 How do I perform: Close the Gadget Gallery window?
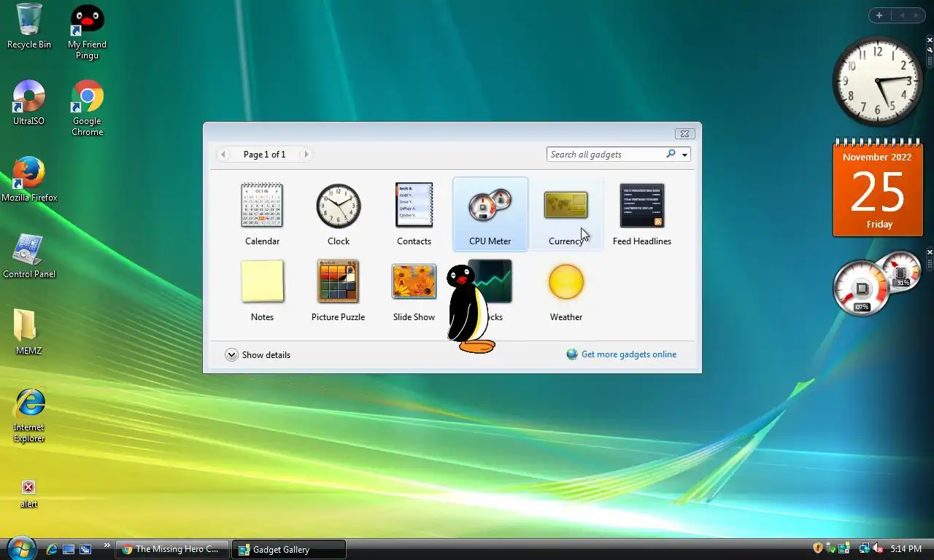(x=684, y=133)
